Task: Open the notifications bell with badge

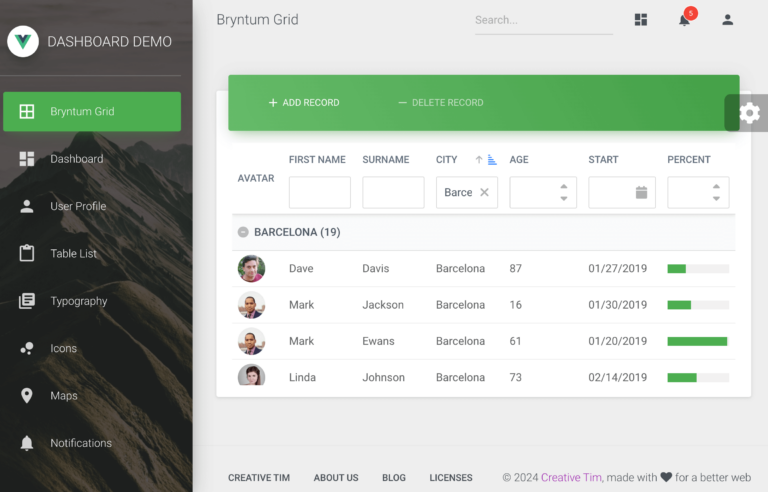Action: (x=685, y=20)
